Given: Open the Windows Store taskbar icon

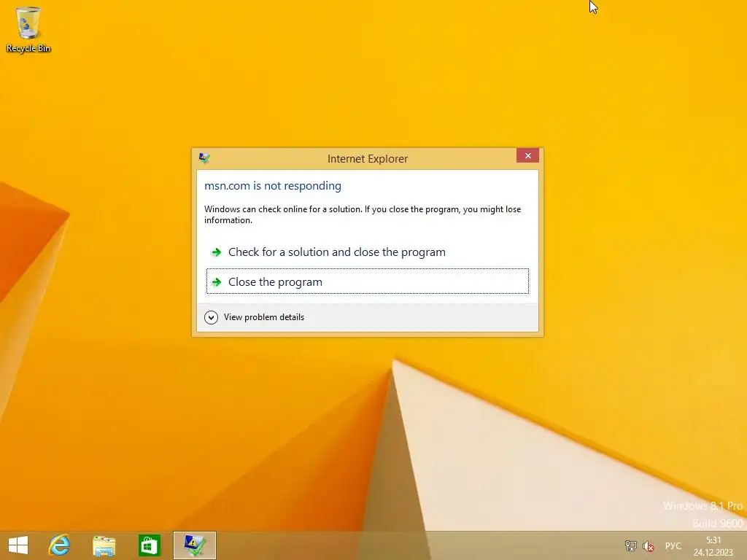Looking at the screenshot, I should 149,545.
